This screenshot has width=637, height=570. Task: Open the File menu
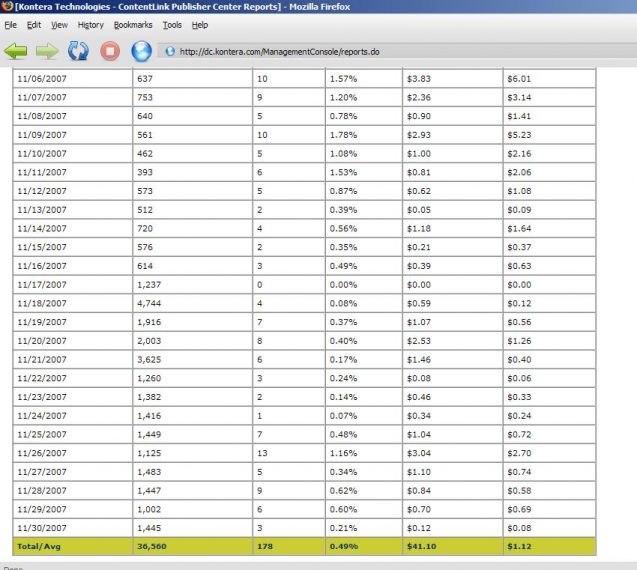11,25
